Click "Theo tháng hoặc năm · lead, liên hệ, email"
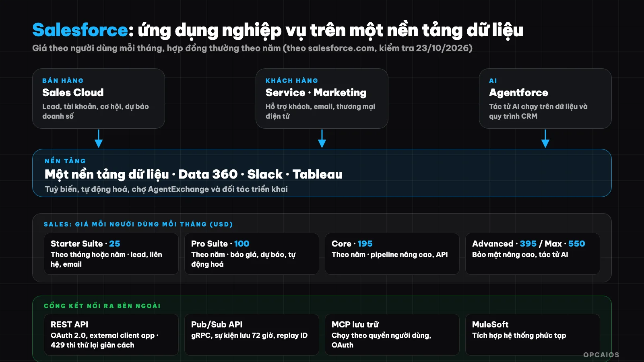Screen dimensions: 644x362 pyautogui.click(x=106, y=259)
